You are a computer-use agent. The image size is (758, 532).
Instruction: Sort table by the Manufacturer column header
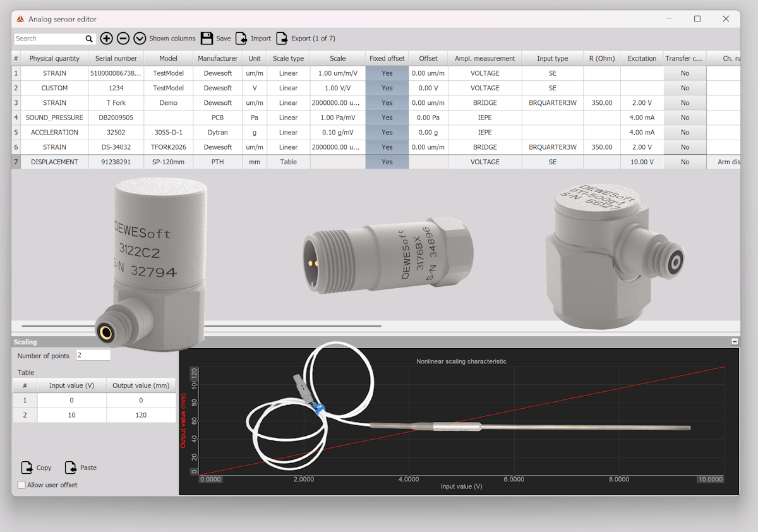coord(217,58)
